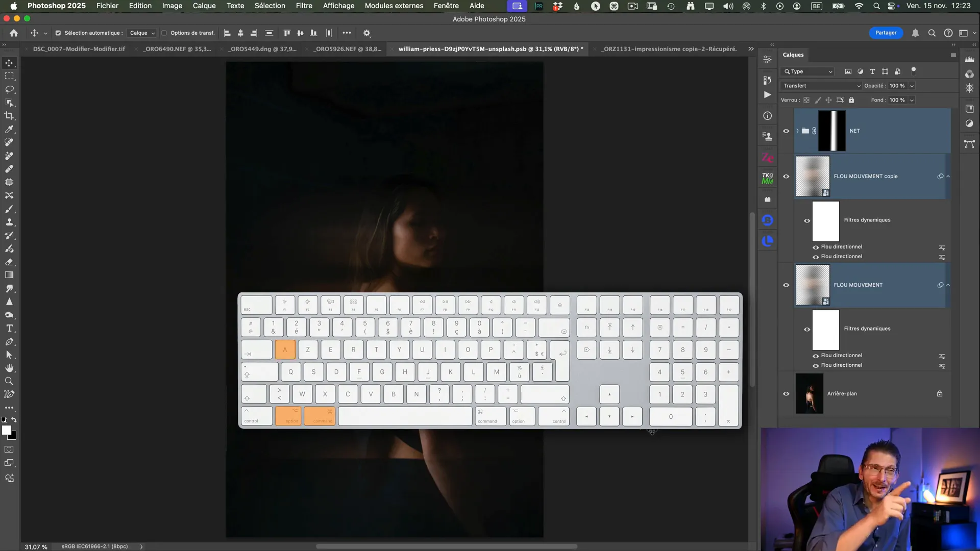Open macOS Spotlight search in menu bar
The height and width of the screenshot is (551, 980).
[x=876, y=6]
